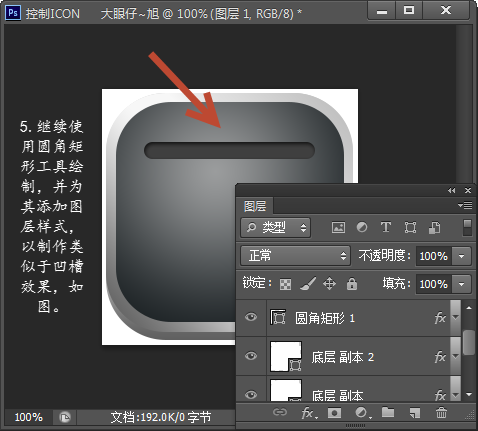Lock image pixels brush icon
478x431 pixels.
pos(308,284)
